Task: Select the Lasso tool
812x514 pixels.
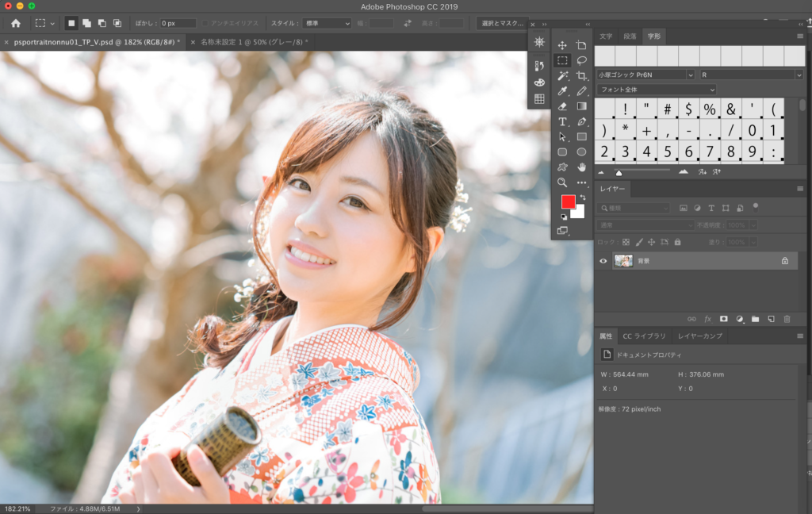Action: pyautogui.click(x=581, y=60)
